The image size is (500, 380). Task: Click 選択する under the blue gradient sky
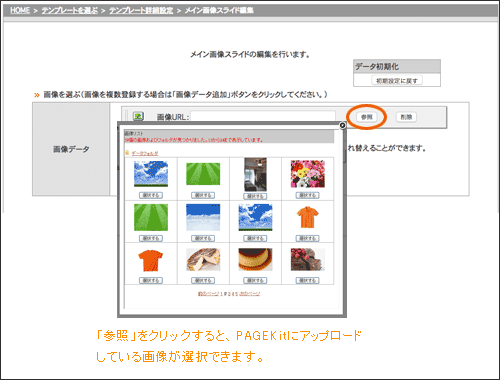coord(203,238)
